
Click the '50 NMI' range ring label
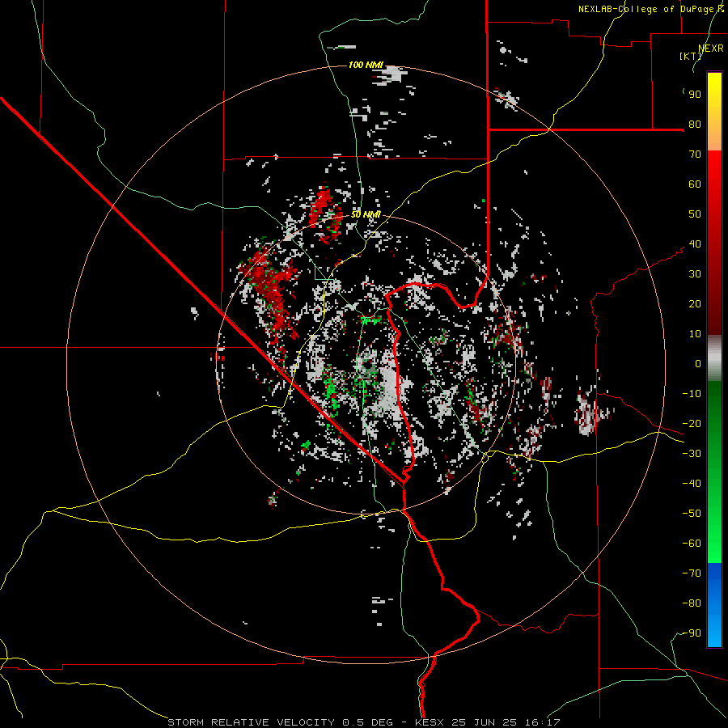point(366,214)
